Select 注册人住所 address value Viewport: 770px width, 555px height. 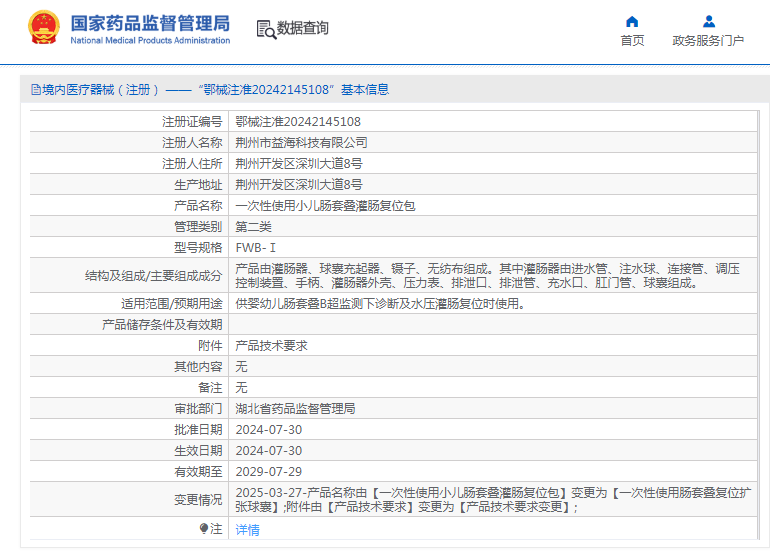[x=299, y=164]
